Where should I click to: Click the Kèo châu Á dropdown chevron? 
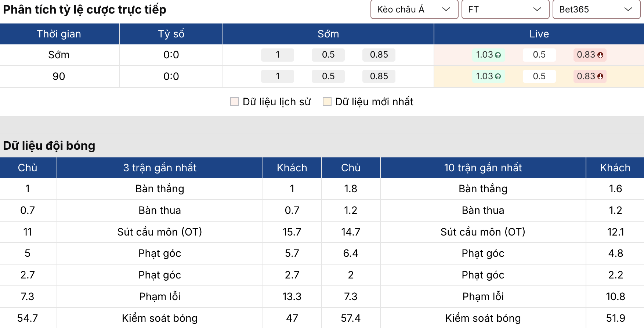point(446,9)
